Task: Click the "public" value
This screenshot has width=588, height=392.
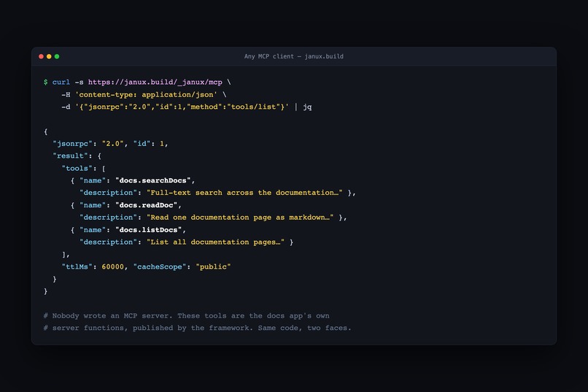Action: (213, 266)
